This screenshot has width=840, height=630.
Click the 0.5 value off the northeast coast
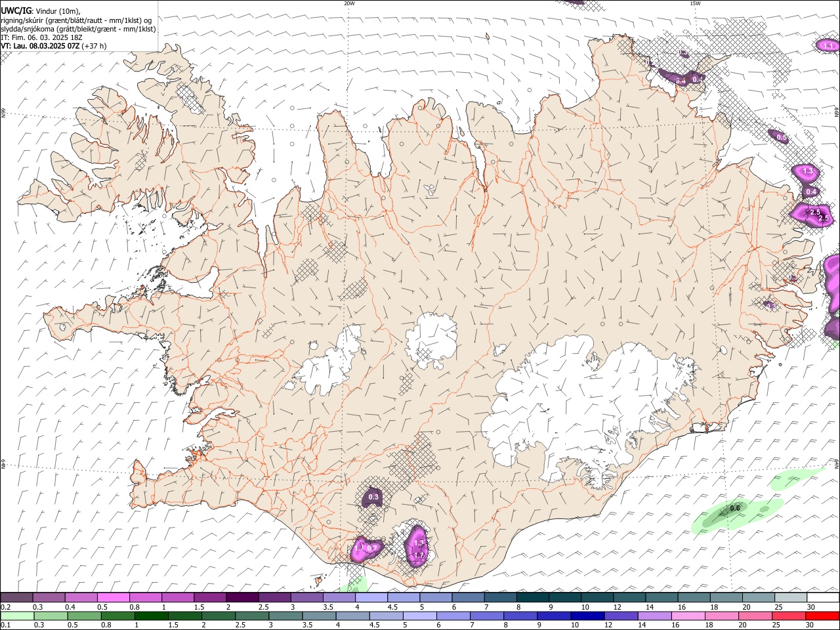click(781, 137)
